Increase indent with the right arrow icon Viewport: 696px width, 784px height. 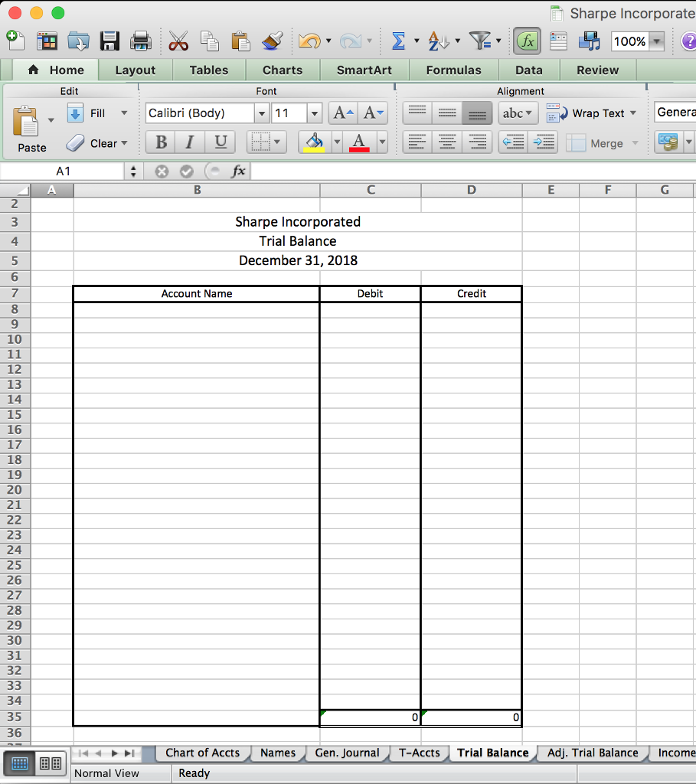pyautogui.click(x=543, y=142)
